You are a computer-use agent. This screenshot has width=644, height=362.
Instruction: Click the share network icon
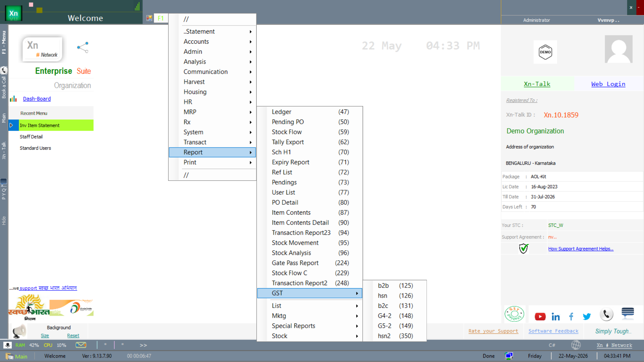click(83, 47)
